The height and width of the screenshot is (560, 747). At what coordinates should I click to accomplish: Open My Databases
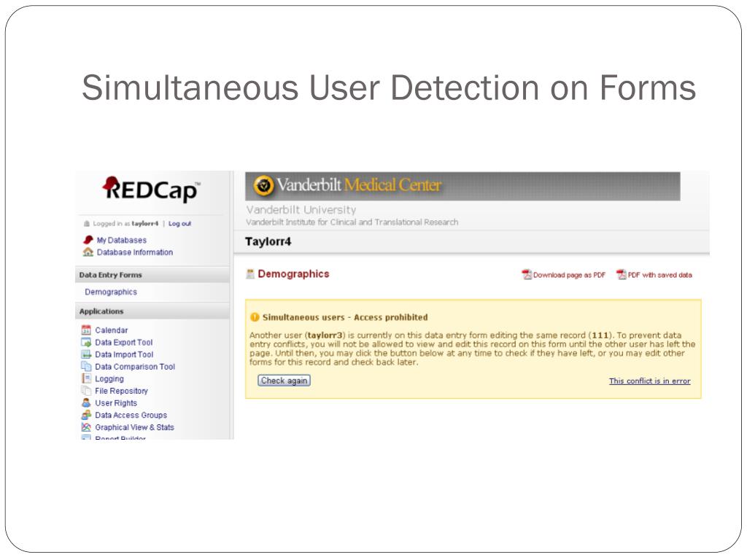point(122,241)
